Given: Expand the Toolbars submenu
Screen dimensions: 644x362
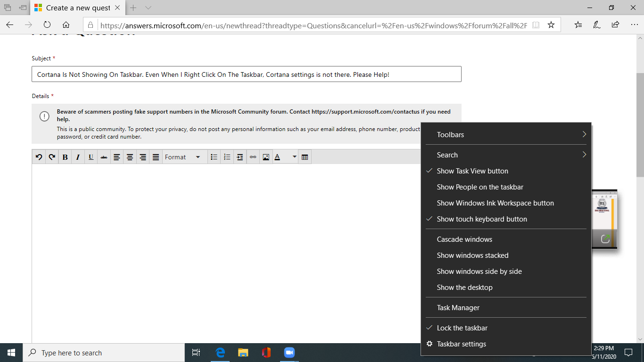Looking at the screenshot, I should (506, 134).
